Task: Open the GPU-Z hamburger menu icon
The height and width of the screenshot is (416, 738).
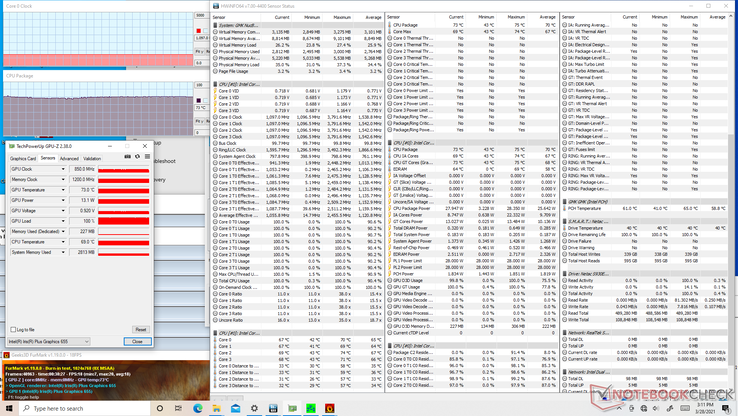Action: coord(147,157)
